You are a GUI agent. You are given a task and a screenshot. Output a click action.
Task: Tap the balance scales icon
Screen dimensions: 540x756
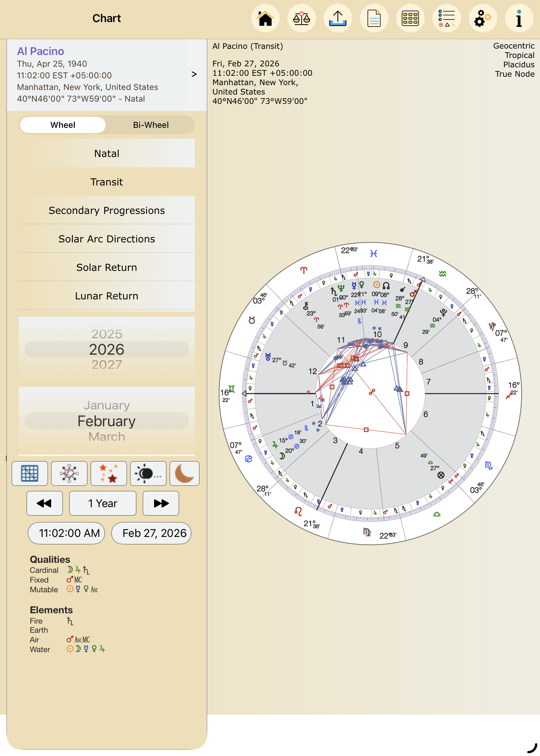point(301,19)
